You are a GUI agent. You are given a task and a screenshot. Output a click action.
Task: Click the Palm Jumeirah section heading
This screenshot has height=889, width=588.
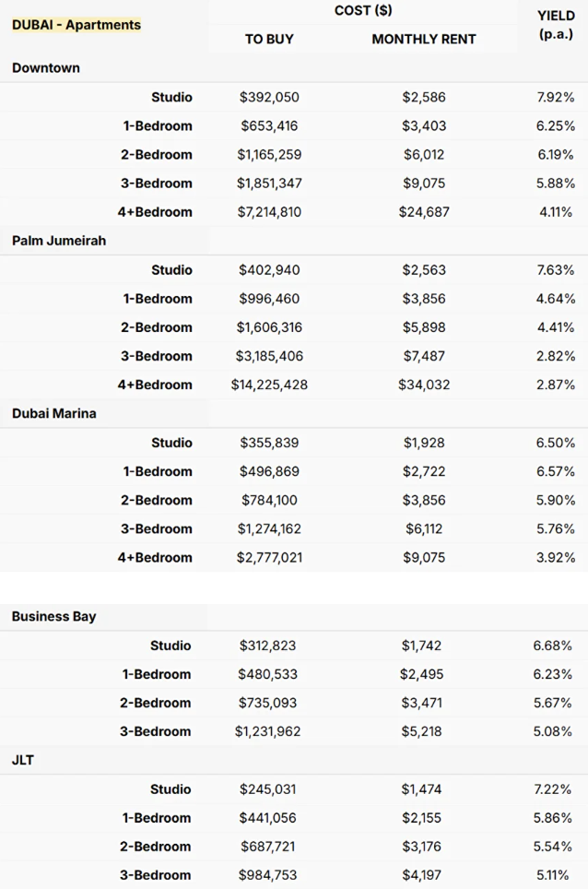click(59, 241)
